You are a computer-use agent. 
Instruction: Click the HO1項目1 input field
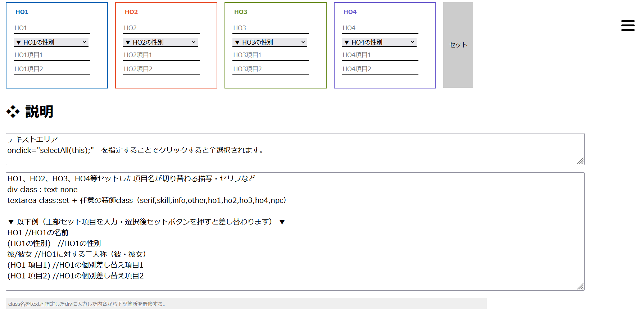pyautogui.click(x=52, y=55)
